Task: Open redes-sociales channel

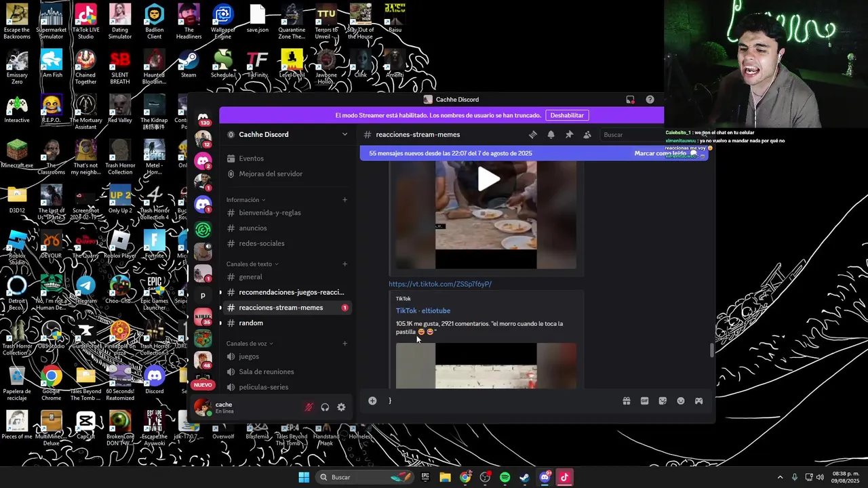Action: click(x=288, y=244)
